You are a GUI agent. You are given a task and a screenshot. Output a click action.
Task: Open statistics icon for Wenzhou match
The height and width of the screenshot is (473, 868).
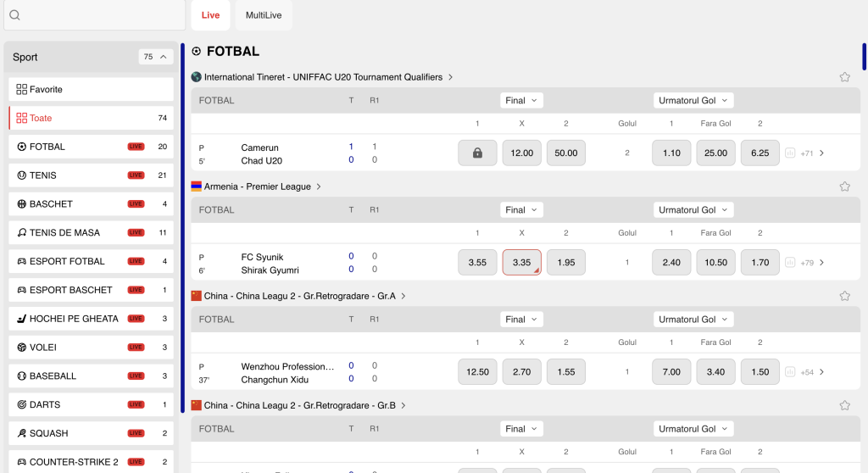point(790,371)
